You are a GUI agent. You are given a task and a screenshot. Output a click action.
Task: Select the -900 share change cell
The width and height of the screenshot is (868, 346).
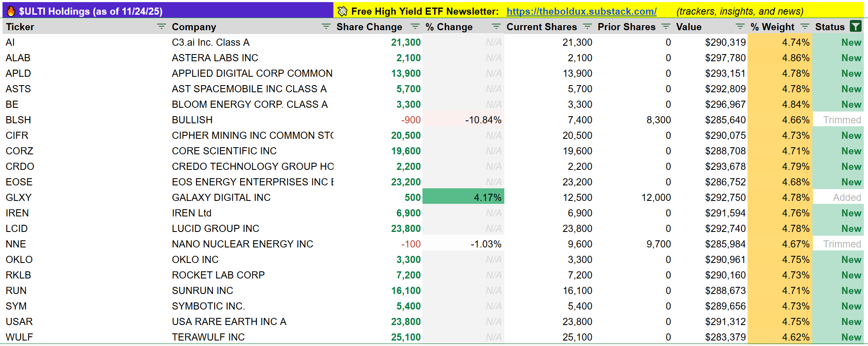pyautogui.click(x=378, y=120)
